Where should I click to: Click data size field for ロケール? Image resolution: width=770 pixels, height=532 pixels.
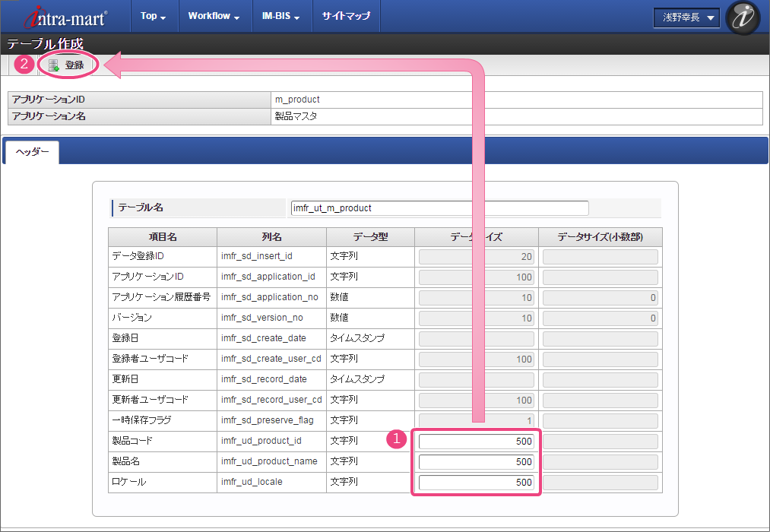pyautogui.click(x=476, y=483)
